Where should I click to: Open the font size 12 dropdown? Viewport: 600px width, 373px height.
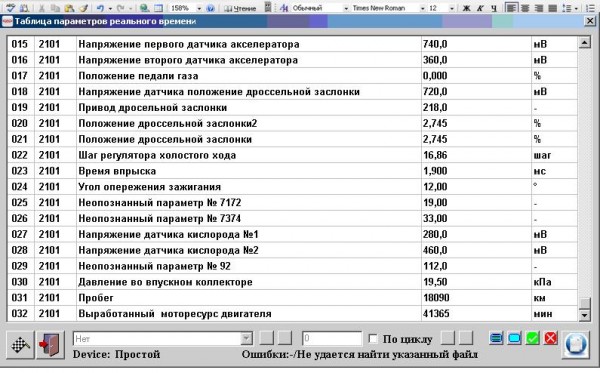(452, 8)
